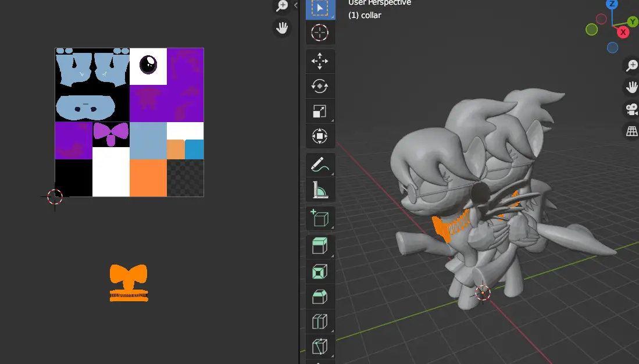Viewport: 639px width, 364px height.
Task: Choose the Move tool in the toolbar
Action: click(x=320, y=62)
